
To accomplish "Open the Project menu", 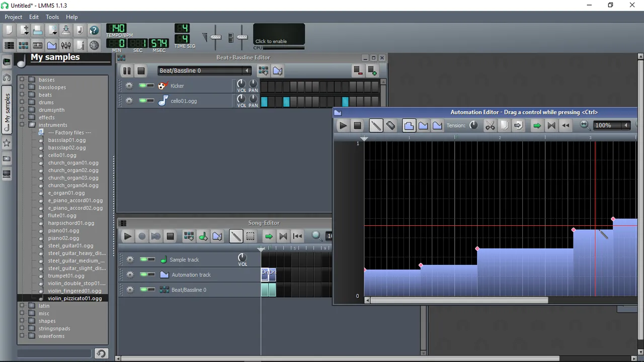I will (x=14, y=17).
